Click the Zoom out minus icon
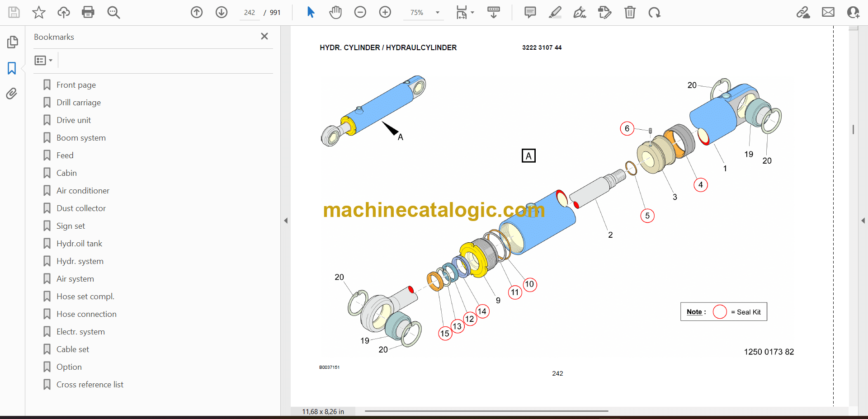The image size is (868, 419). point(360,12)
